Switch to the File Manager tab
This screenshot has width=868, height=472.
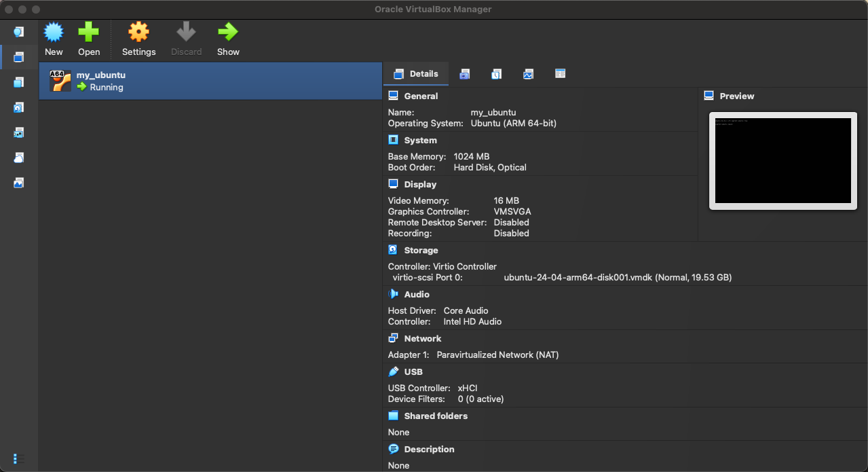pos(560,74)
